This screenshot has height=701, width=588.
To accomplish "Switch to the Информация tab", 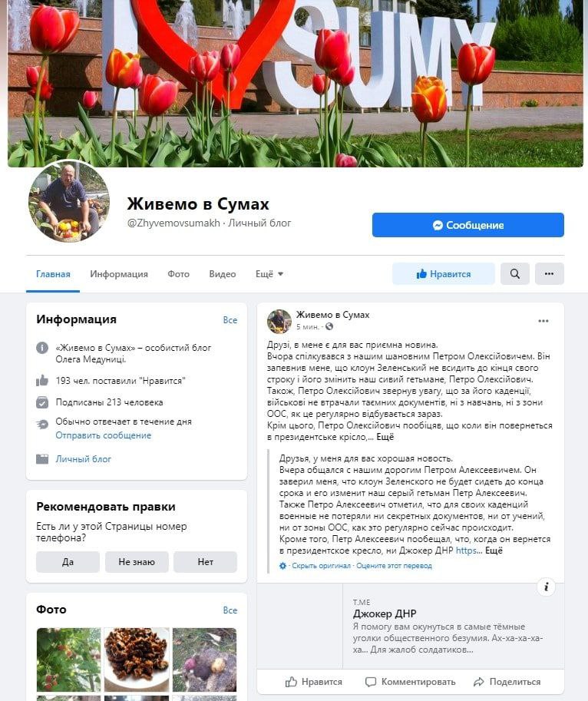I will click(119, 273).
